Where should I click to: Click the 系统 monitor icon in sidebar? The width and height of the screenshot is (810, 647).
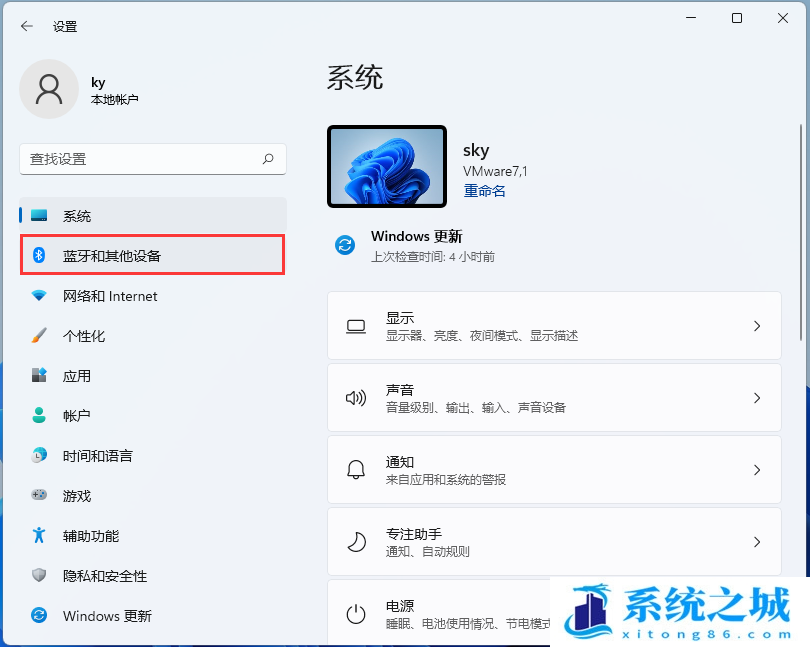39,215
